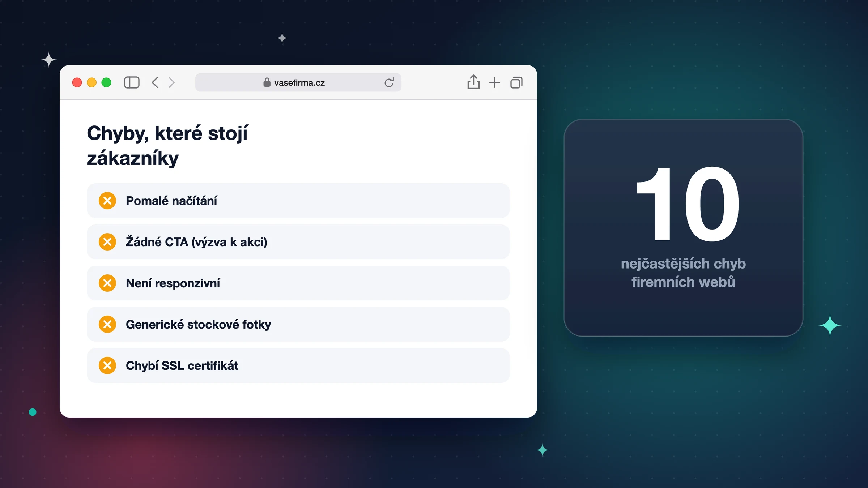This screenshot has width=868, height=488.
Task: Go forward with the right chevron
Action: [x=171, y=82]
